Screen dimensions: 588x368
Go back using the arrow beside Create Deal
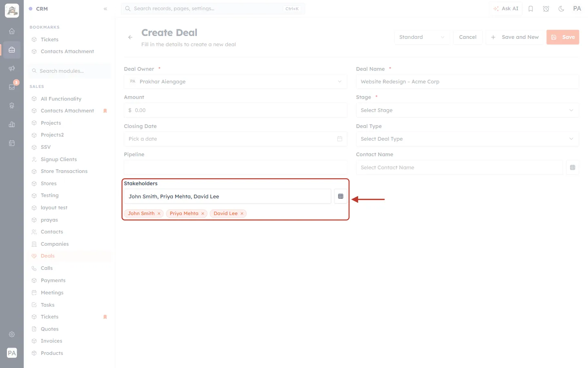click(130, 37)
